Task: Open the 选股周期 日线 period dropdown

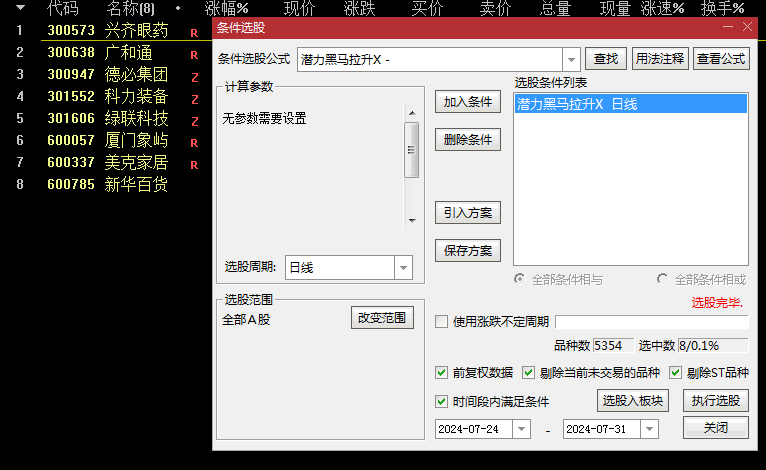Action: click(x=403, y=268)
